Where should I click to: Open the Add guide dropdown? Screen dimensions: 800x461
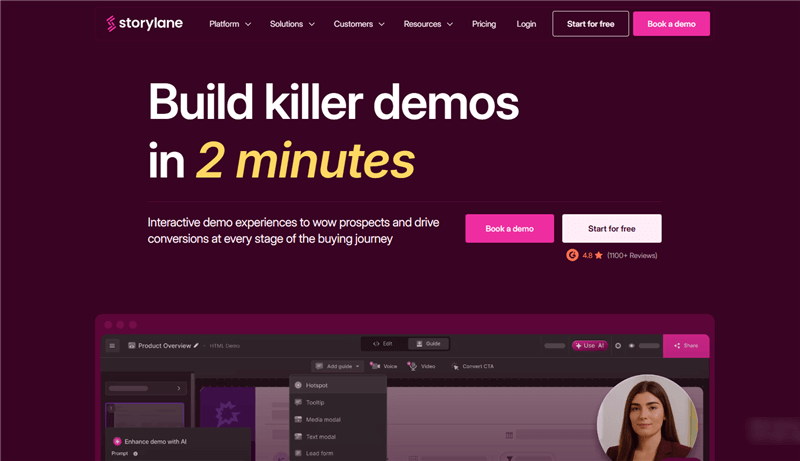click(337, 366)
